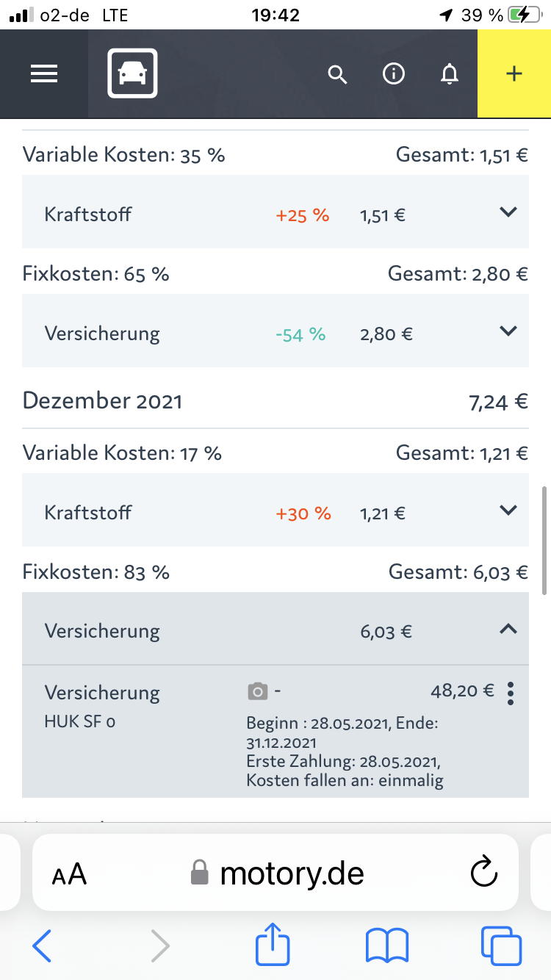Click the page scrollbar indicator
This screenshot has width=551, height=980.
coord(544,540)
